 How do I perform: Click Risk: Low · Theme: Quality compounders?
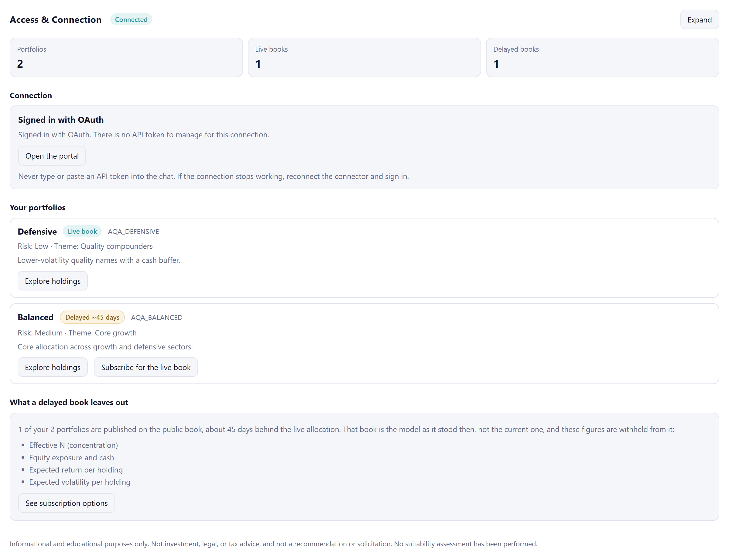[x=85, y=246]
